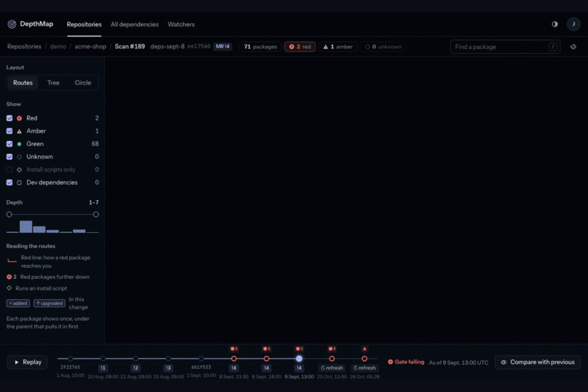588x392 pixels.
Task: Click the Gate failing status indicator
Action: [x=406, y=362]
